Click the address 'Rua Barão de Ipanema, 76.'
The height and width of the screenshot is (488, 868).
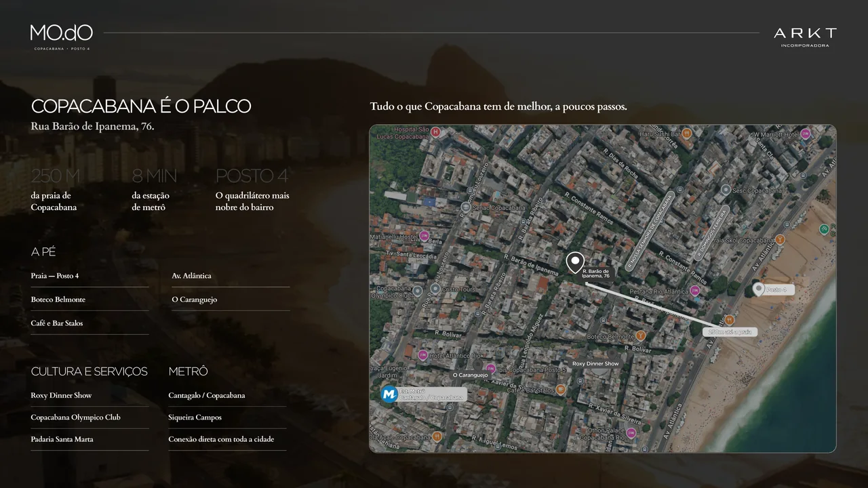(93, 127)
